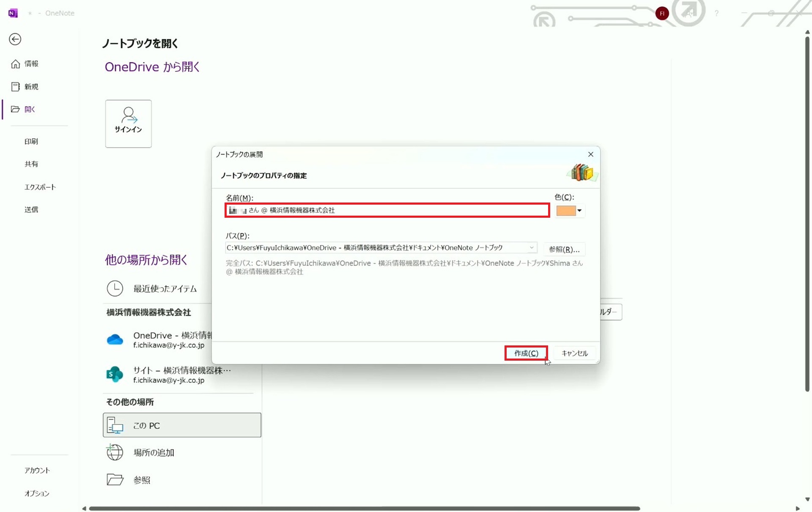
Task: Expand the path combo box dropdown
Action: click(x=532, y=248)
